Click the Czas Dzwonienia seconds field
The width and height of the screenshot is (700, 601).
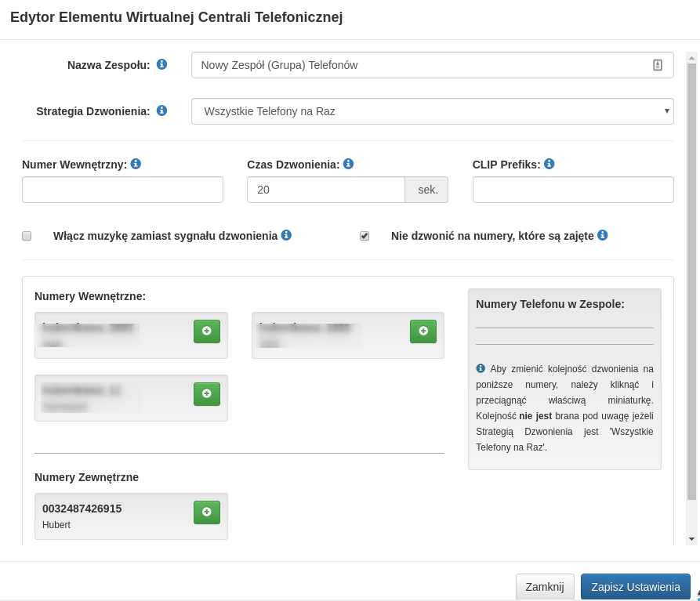pyautogui.click(x=326, y=190)
